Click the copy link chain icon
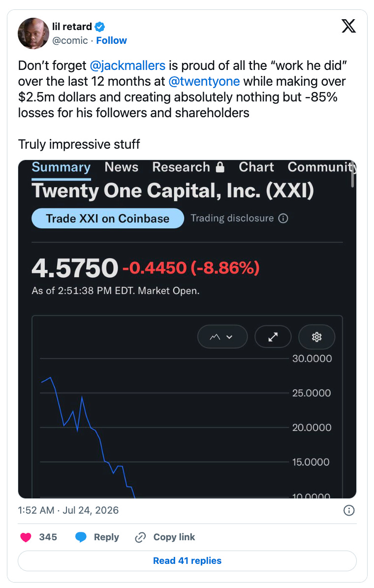 point(140,537)
